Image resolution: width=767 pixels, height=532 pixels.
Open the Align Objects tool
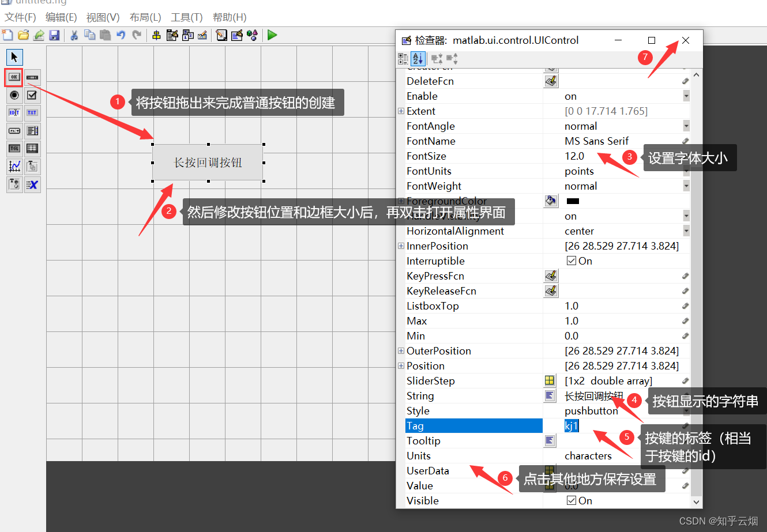point(156,35)
